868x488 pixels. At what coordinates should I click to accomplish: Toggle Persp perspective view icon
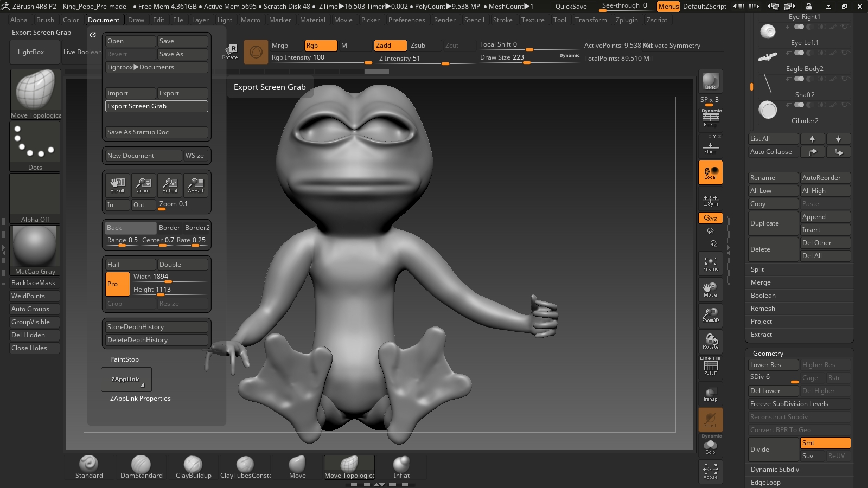coord(710,118)
